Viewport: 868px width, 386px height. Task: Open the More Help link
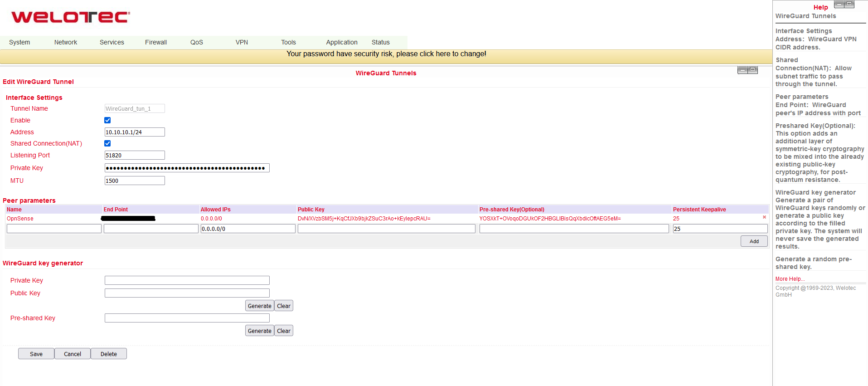[790, 279]
